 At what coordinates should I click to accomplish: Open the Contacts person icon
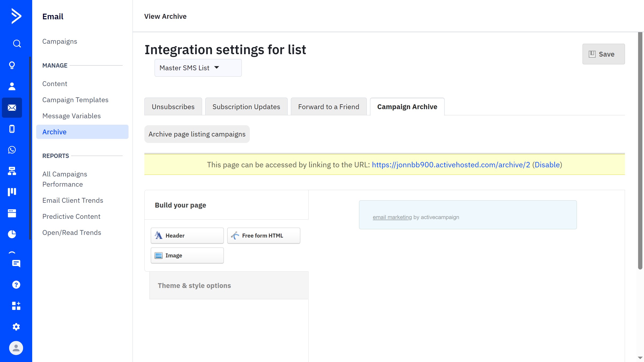pos(12,86)
